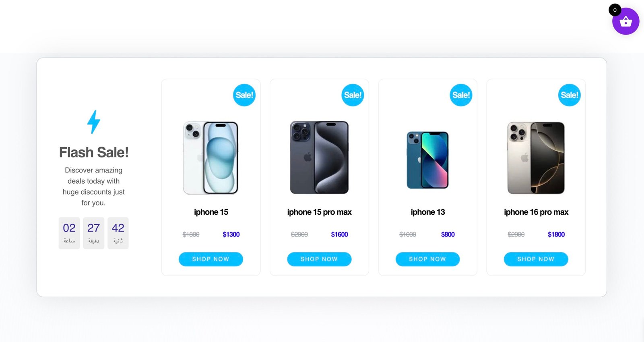Image resolution: width=644 pixels, height=342 pixels.
Task: Click the blue lightning bolt icon
Action: point(94,122)
